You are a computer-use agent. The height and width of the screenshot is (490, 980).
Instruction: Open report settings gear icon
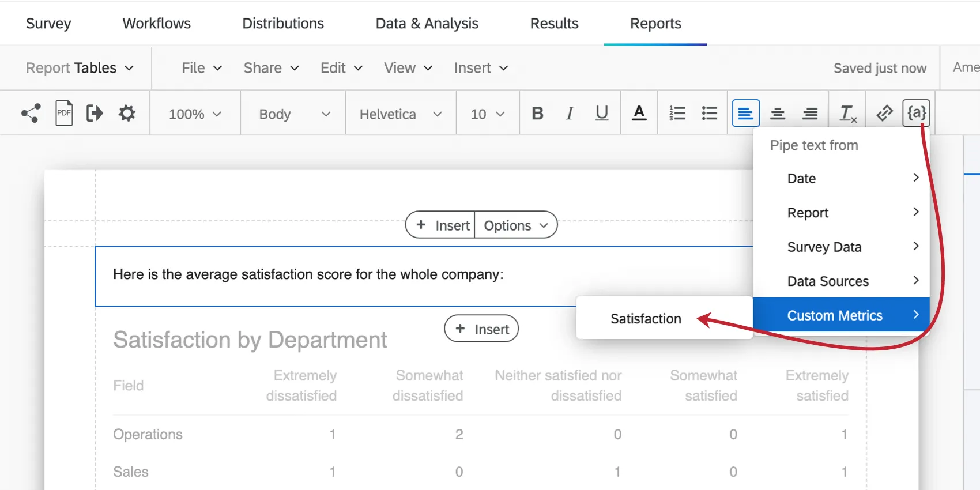[x=127, y=113]
